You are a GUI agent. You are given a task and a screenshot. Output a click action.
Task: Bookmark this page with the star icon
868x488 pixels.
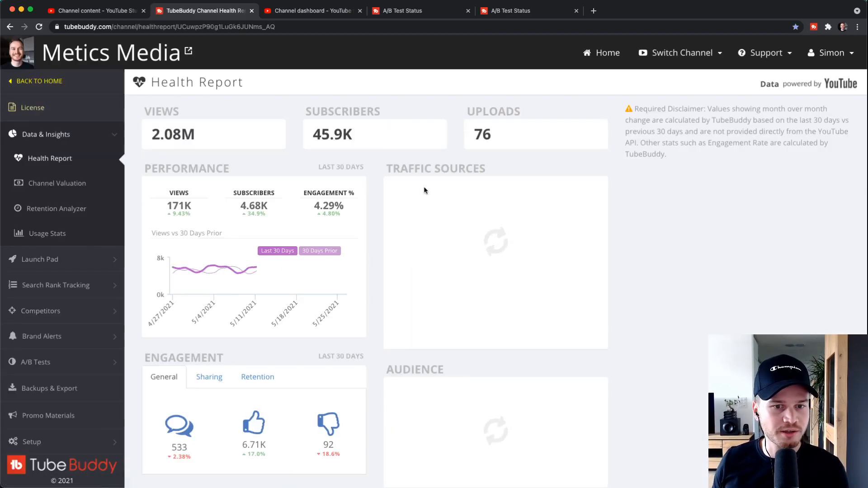796,27
